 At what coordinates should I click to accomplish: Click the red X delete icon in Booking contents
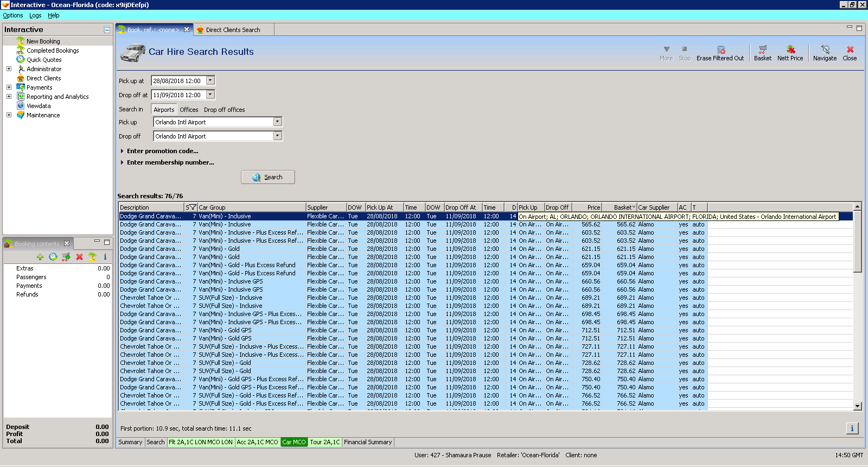click(79, 257)
